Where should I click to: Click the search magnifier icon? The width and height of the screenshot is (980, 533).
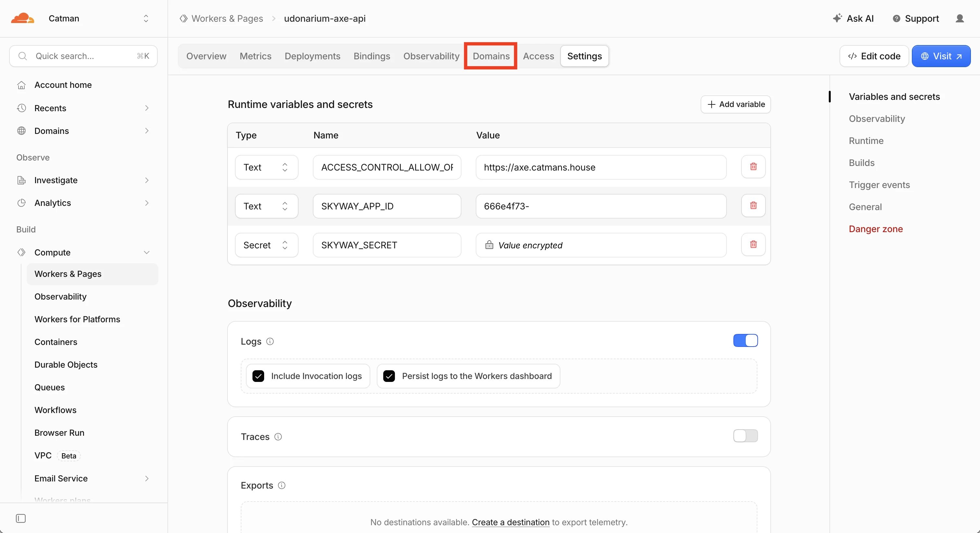click(x=23, y=56)
